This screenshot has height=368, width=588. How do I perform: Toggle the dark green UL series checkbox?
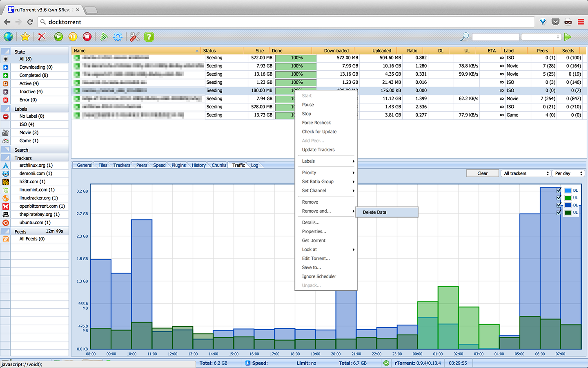[x=559, y=213]
